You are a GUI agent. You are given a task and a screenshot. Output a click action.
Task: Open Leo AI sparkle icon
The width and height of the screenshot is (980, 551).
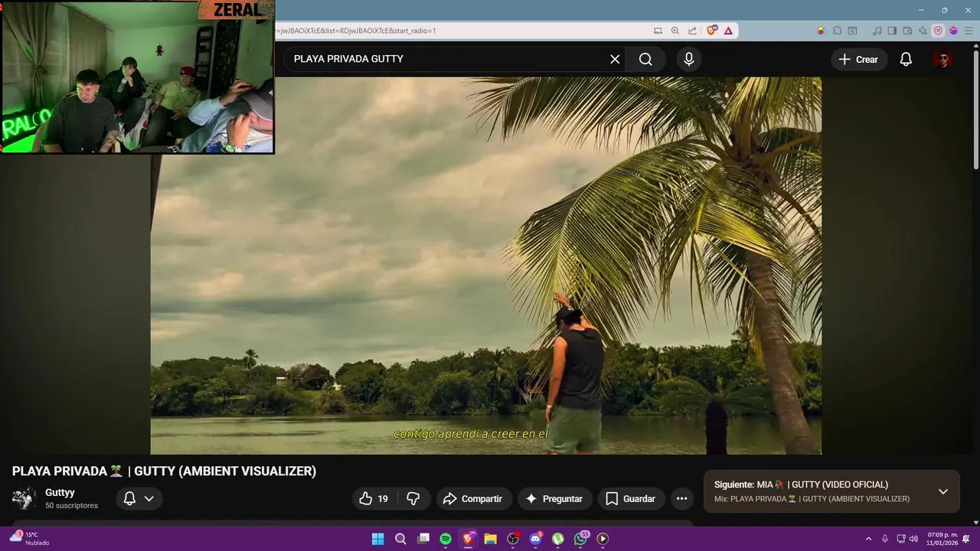click(923, 31)
